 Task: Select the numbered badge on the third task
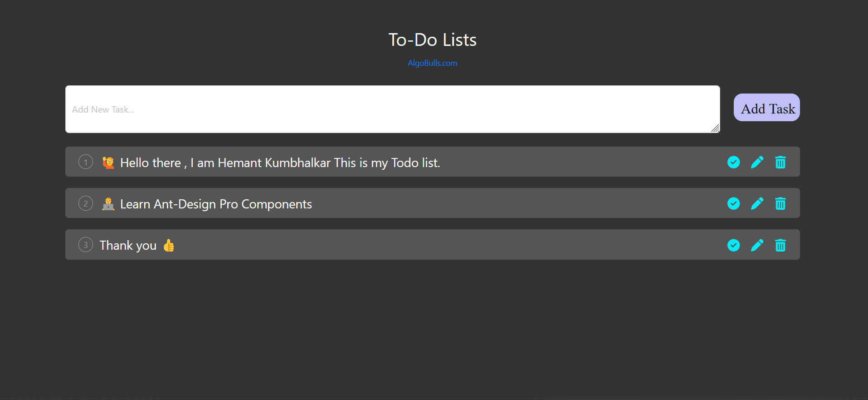[85, 244]
